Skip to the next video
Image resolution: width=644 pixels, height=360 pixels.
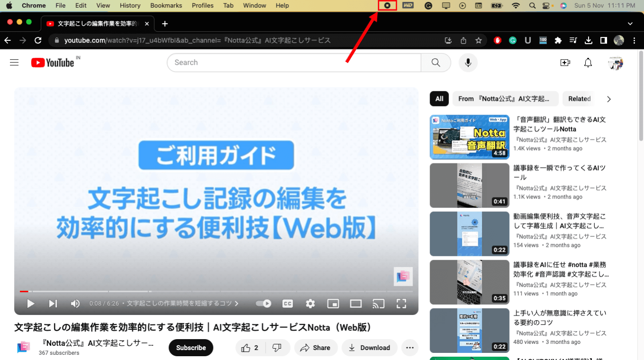[x=53, y=304]
